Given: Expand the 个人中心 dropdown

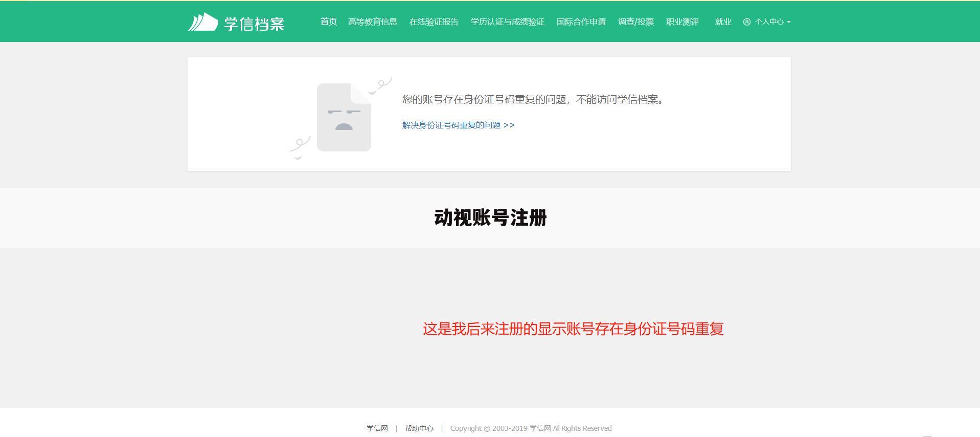Looking at the screenshot, I should tap(767, 21).
